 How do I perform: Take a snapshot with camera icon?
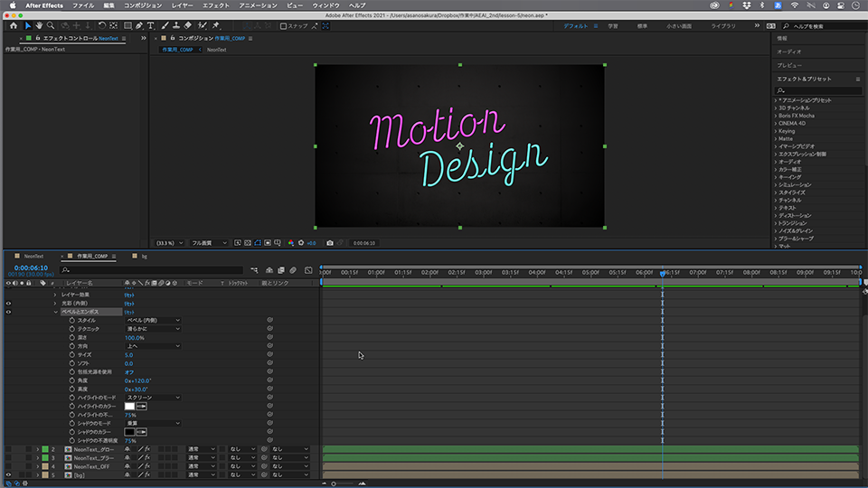pyautogui.click(x=330, y=243)
